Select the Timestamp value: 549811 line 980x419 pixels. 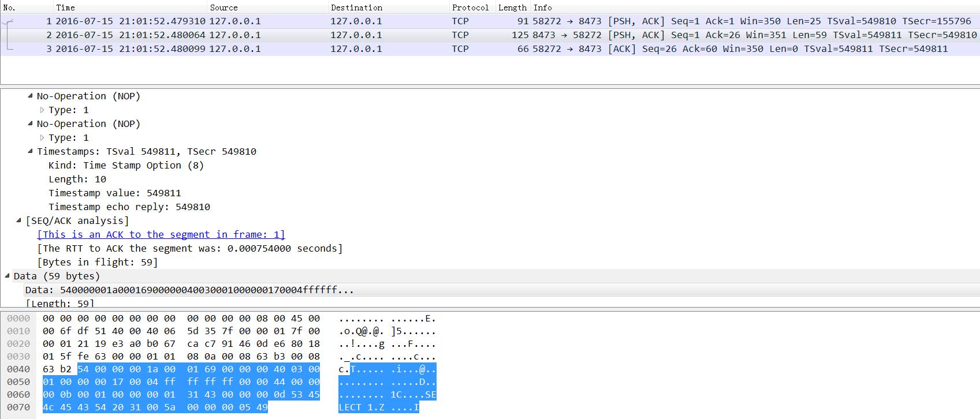115,193
